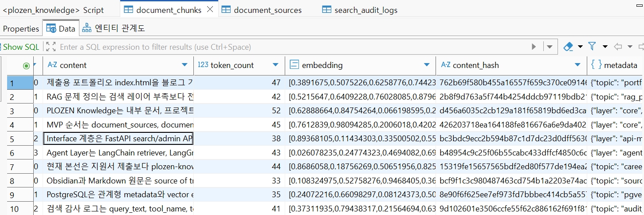
Task: Select content_hash cell starting 762b69f580b455a
Action: click(x=511, y=83)
